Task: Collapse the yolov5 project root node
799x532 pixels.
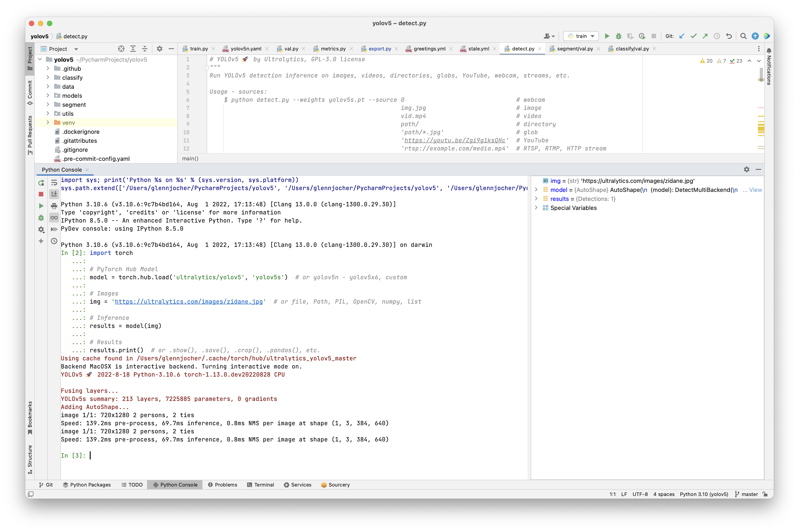Action: coord(40,59)
